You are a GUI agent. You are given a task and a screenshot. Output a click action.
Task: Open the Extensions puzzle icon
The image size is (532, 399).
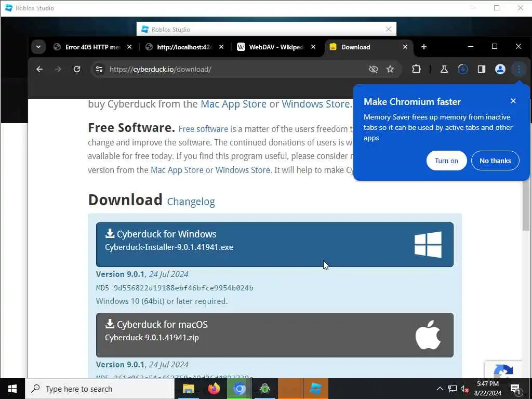click(416, 69)
